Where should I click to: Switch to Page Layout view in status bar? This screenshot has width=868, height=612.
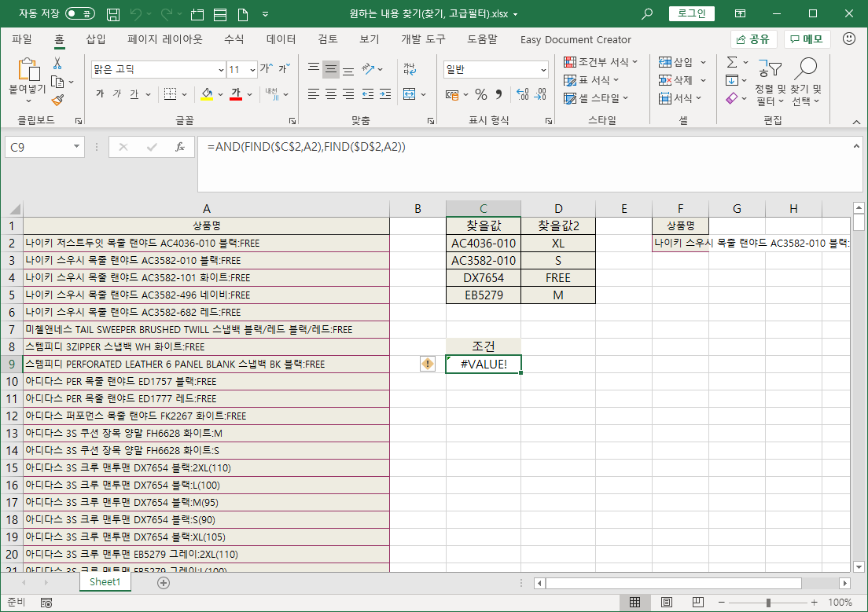tap(667, 602)
